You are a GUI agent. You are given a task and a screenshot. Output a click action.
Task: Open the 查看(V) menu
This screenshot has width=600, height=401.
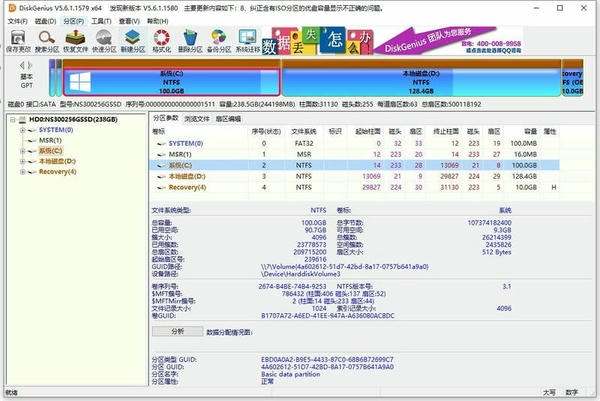[129, 21]
